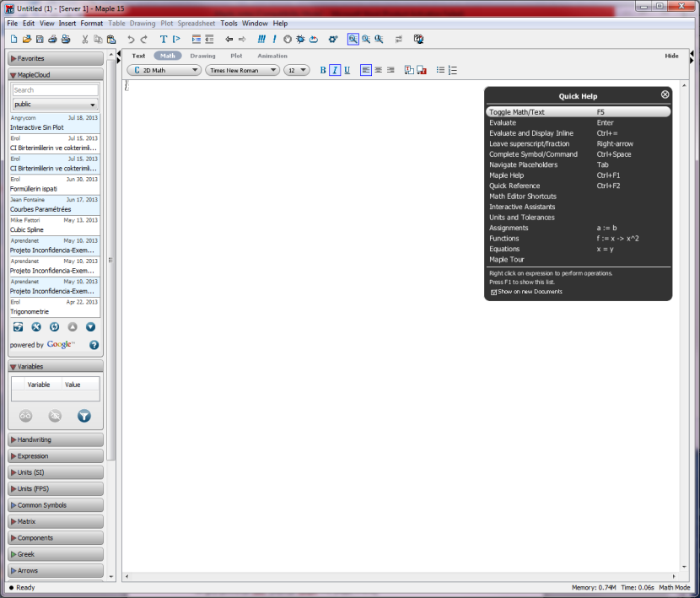Viewport: 700px width, 598px height.
Task: Expand the Common Symbols palette
Action: pos(56,505)
